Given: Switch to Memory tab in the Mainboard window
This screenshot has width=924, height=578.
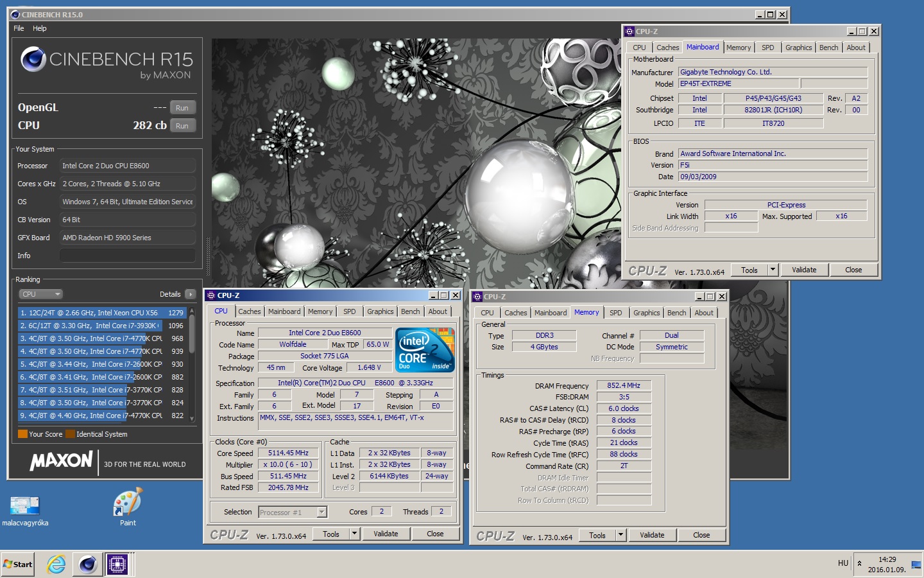Looking at the screenshot, I should click(x=739, y=48).
